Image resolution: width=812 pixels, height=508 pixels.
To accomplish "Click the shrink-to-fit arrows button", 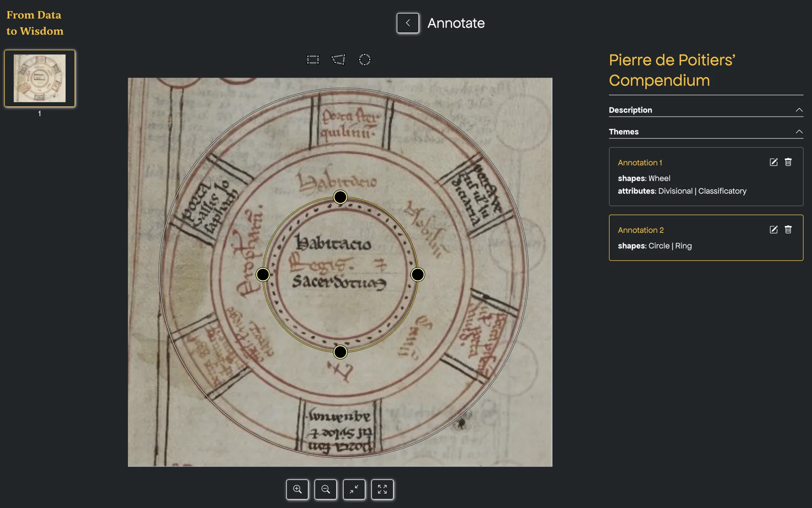I will click(354, 489).
